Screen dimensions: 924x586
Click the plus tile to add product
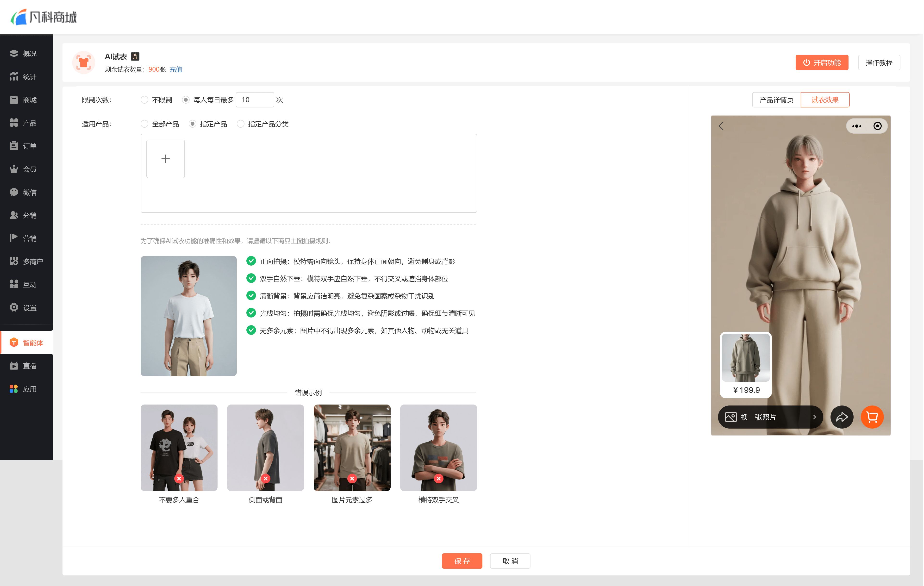[165, 159]
